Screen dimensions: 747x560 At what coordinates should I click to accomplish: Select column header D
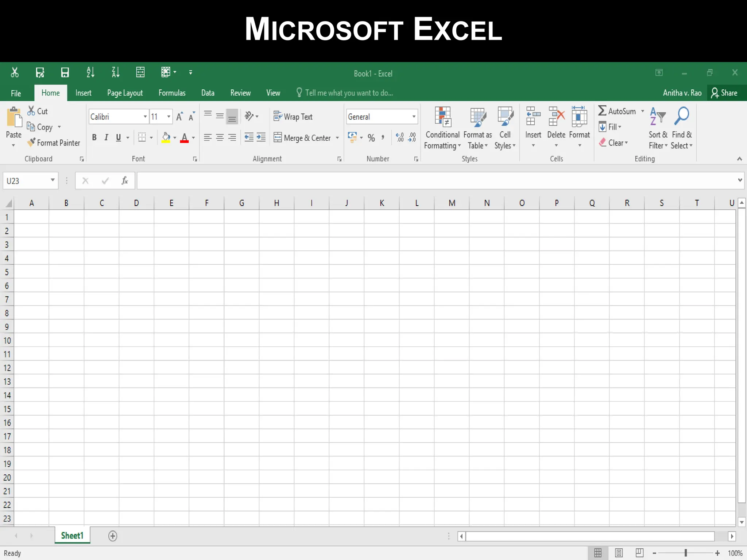click(136, 203)
